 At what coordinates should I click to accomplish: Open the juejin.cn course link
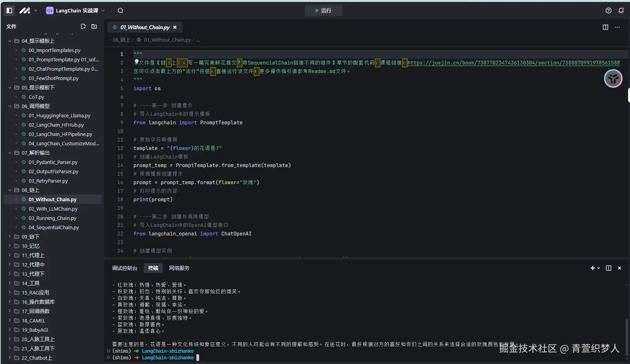513,63
